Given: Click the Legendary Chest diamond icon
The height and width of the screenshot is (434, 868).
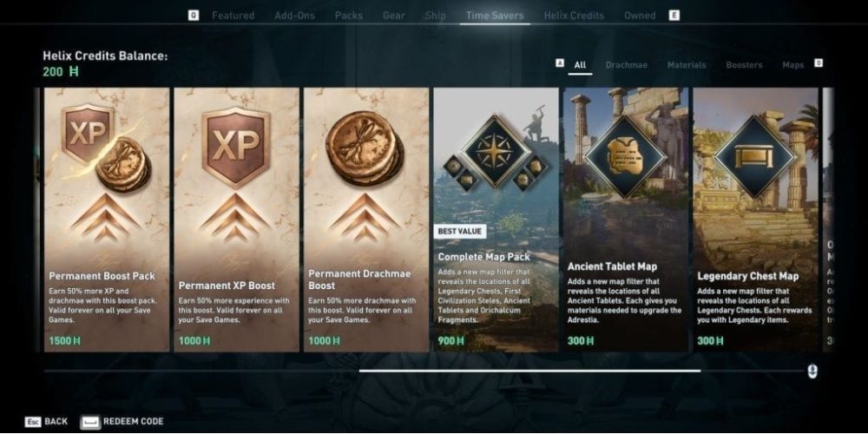Looking at the screenshot, I should pos(755,156).
